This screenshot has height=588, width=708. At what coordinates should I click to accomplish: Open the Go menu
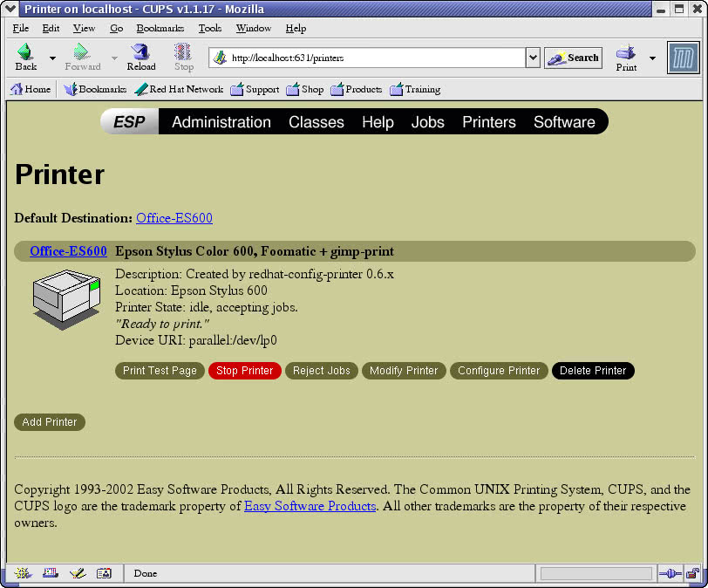click(x=117, y=28)
